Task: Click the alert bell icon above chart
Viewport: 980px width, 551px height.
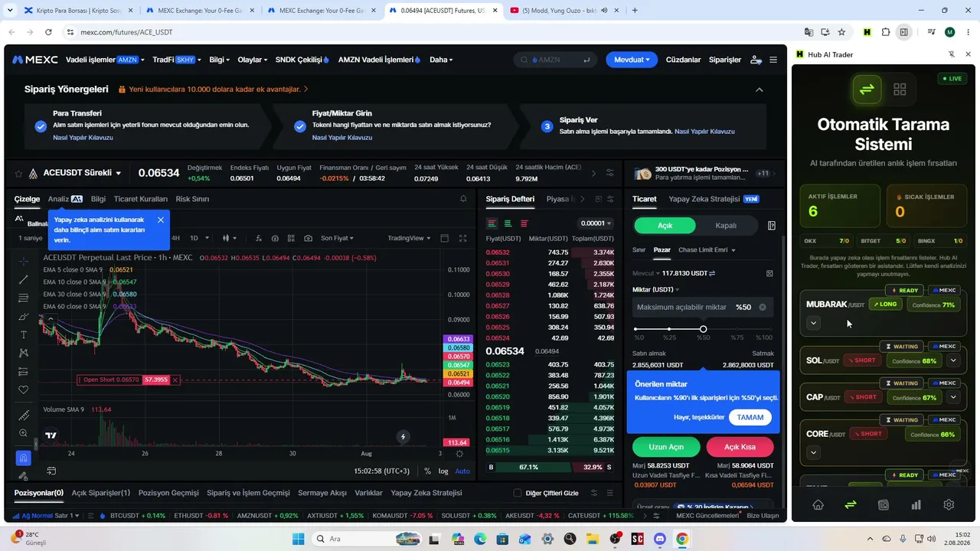Action: pos(463,199)
